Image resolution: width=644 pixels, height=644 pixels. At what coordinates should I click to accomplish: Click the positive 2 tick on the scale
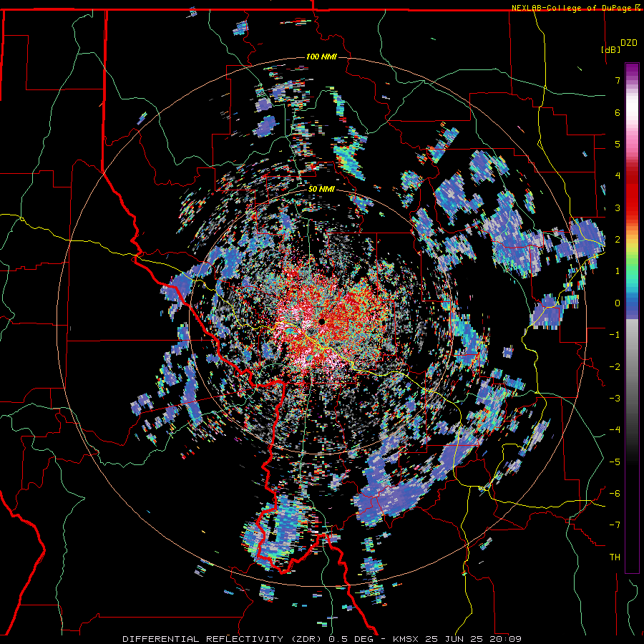click(618, 240)
